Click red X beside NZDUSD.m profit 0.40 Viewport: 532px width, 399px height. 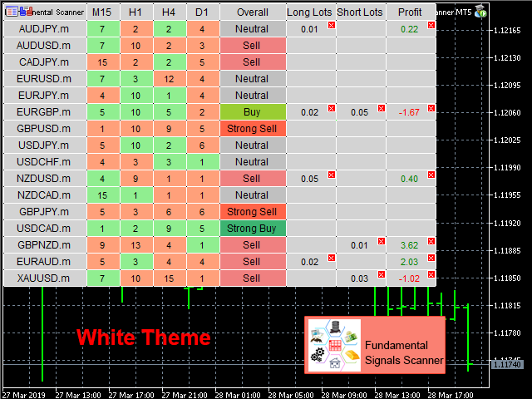click(431, 175)
